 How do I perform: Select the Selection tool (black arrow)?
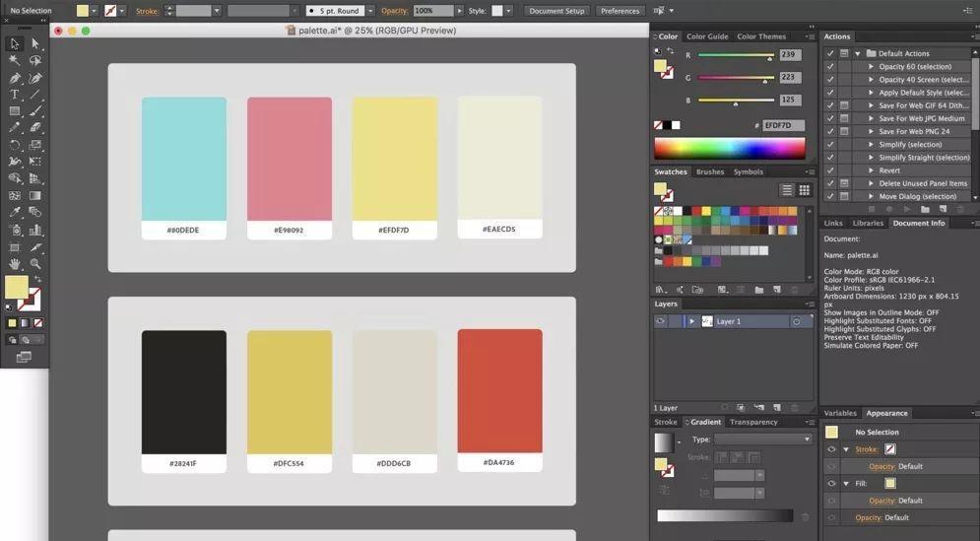point(15,43)
